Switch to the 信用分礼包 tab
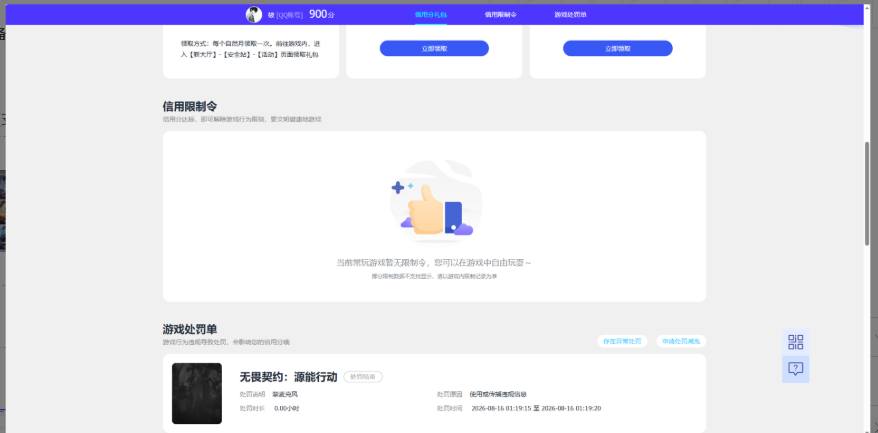This screenshot has width=878, height=433. (431, 15)
